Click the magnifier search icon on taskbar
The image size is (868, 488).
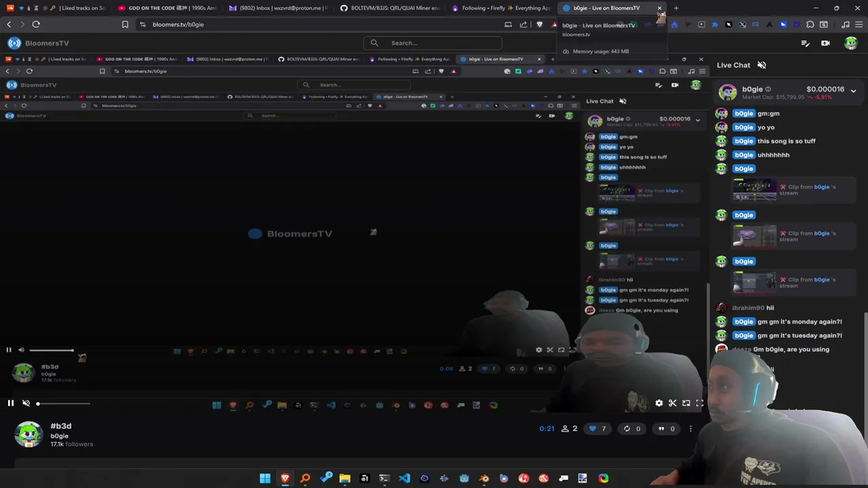305,479
